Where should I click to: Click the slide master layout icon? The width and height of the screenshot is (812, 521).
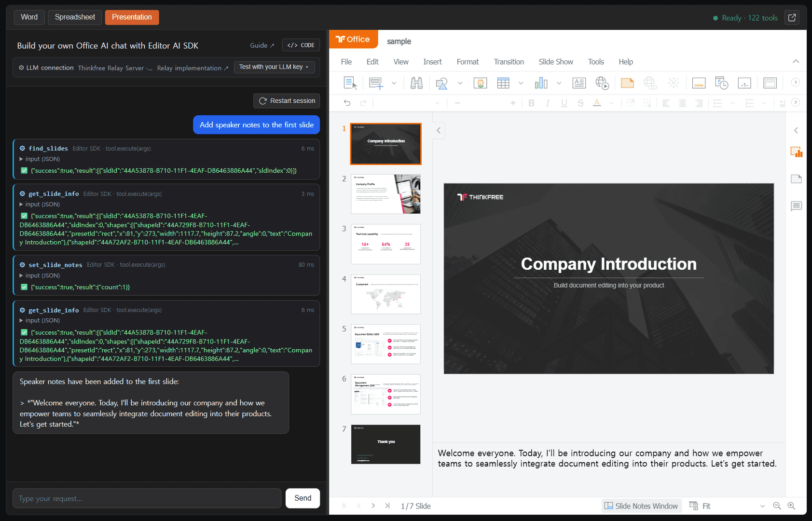coord(770,83)
